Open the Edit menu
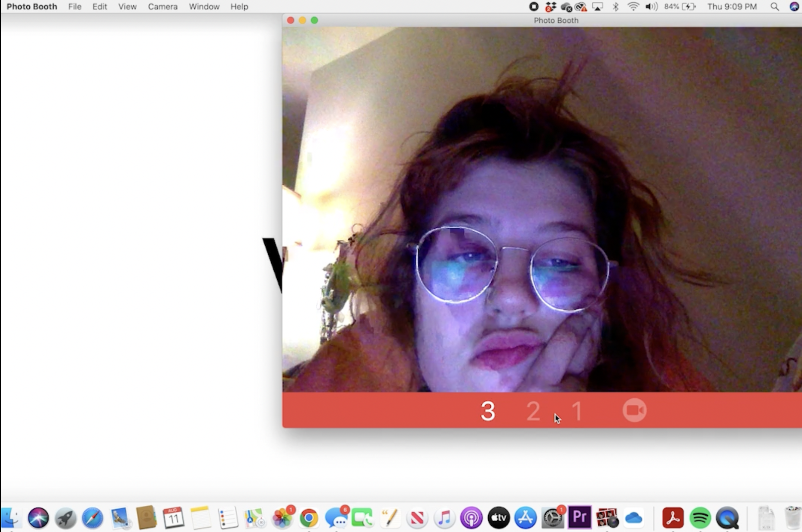This screenshot has width=802, height=532. click(x=100, y=6)
